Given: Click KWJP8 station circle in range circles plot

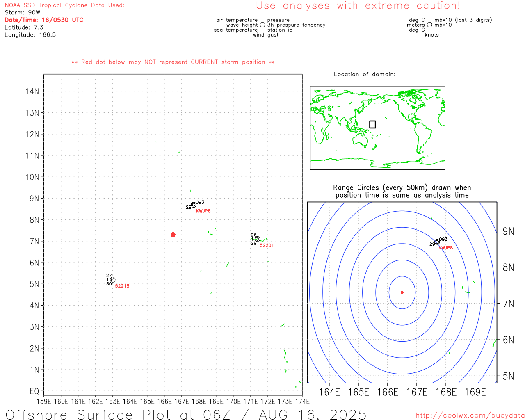Looking at the screenshot, I should click(x=437, y=242).
